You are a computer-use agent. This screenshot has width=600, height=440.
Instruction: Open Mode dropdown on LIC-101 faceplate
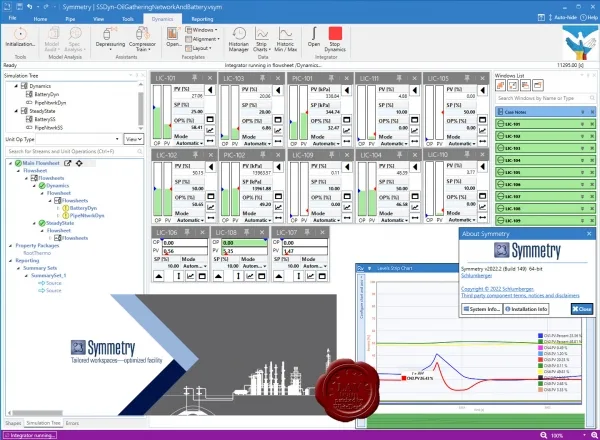[189, 143]
